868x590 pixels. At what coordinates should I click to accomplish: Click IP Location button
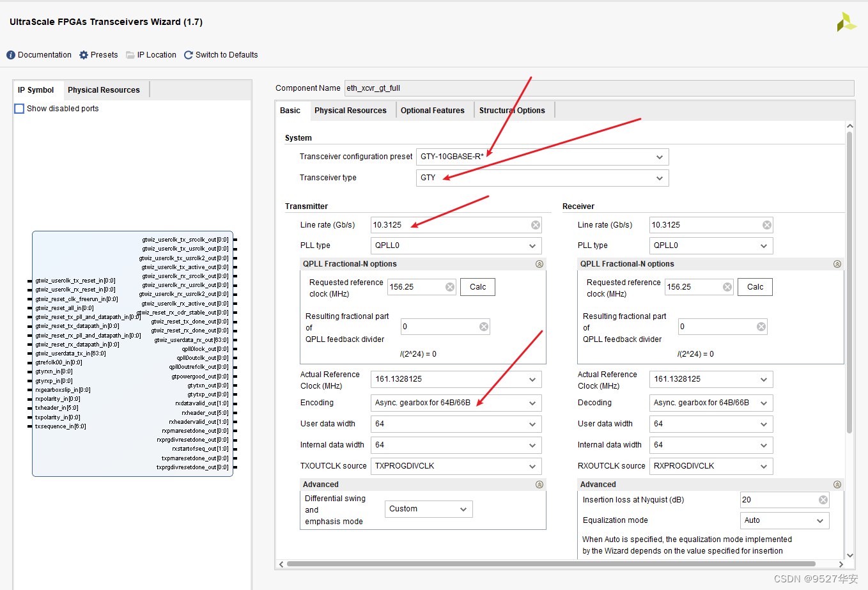click(x=151, y=55)
